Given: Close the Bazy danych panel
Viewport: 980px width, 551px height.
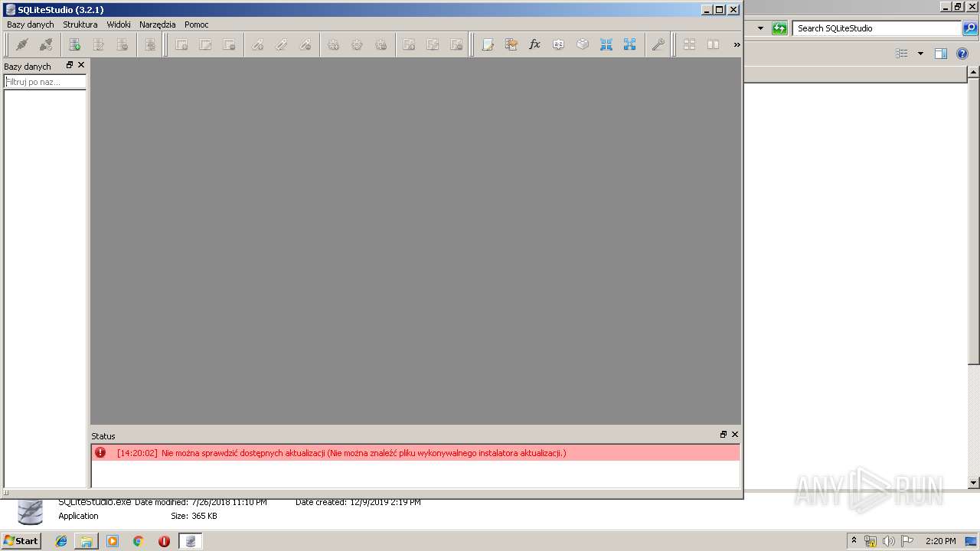Looking at the screenshot, I should pos(81,65).
